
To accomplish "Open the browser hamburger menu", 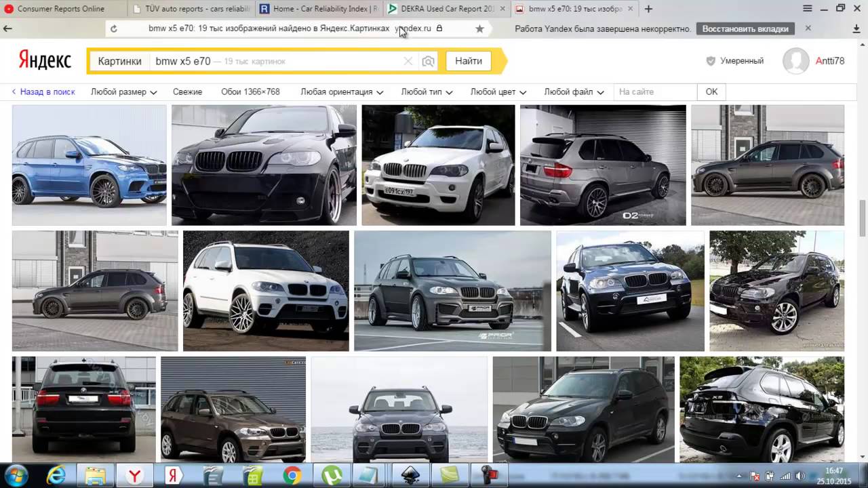I will (x=808, y=9).
